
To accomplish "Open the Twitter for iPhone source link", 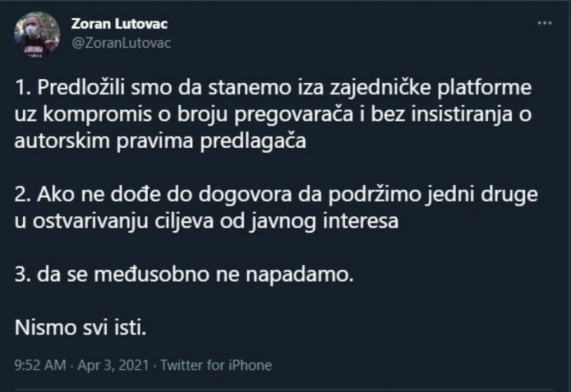I will [x=216, y=365].
